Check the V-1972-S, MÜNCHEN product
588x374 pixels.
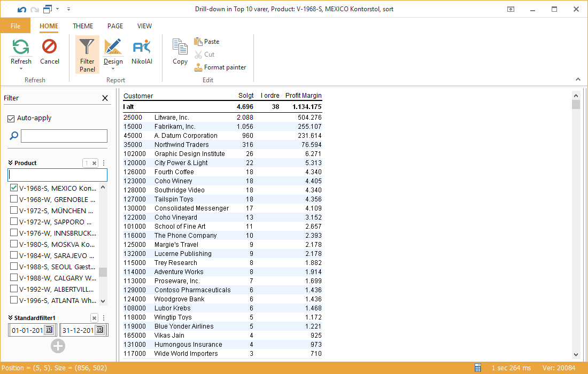coord(14,210)
